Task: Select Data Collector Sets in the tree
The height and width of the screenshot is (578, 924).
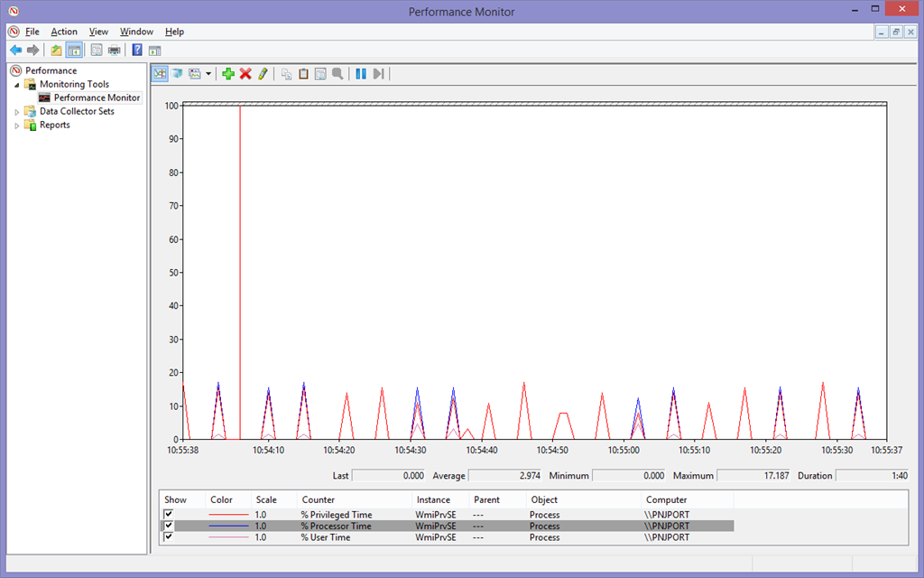Action: coord(77,111)
